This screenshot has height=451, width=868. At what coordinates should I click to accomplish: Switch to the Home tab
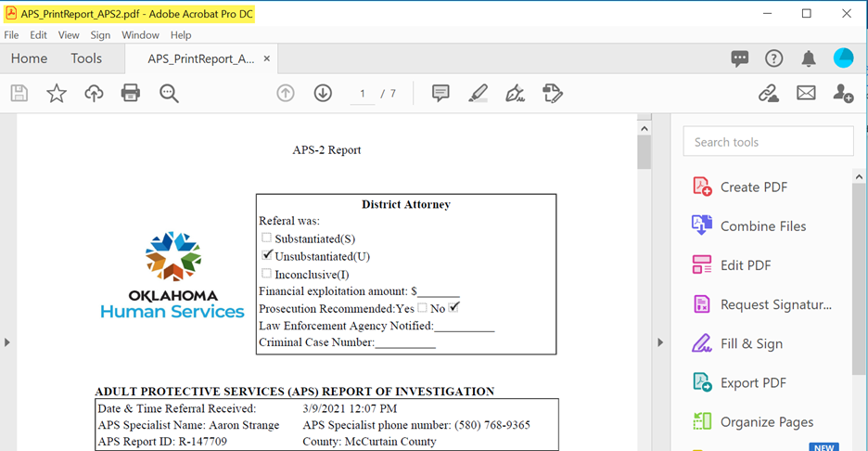pos(29,58)
